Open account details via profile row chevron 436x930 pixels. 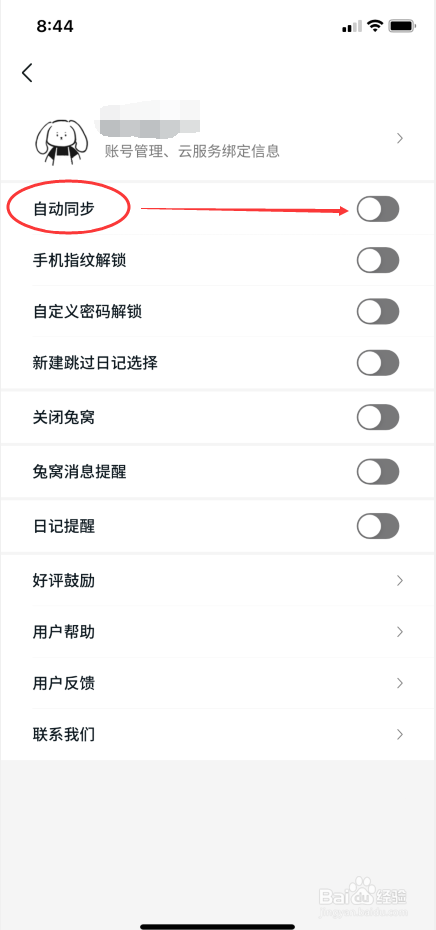[400, 138]
